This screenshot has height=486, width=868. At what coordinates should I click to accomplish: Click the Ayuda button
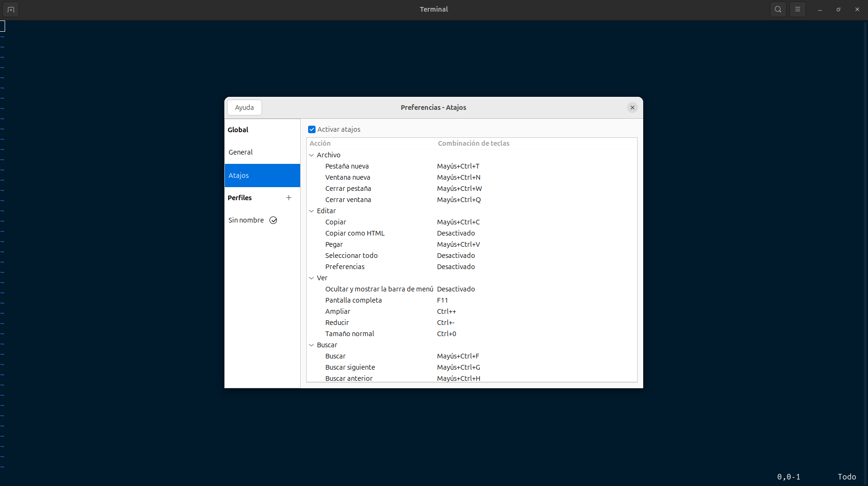[x=244, y=108]
